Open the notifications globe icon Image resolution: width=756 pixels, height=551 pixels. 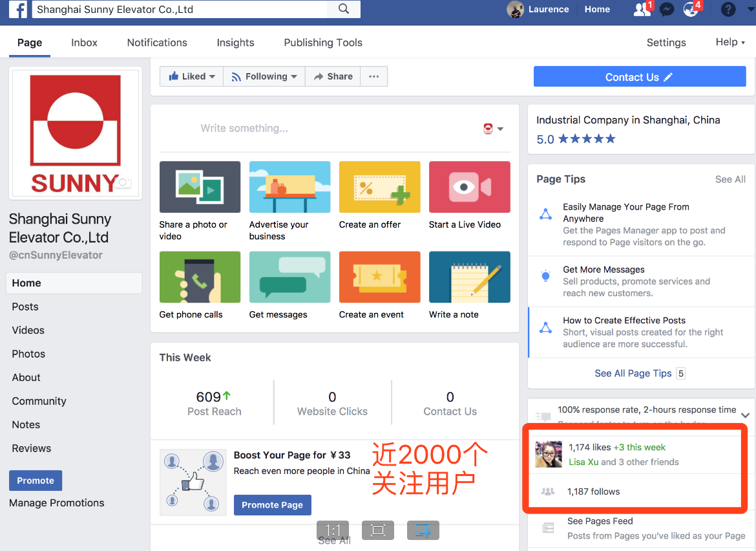(691, 9)
